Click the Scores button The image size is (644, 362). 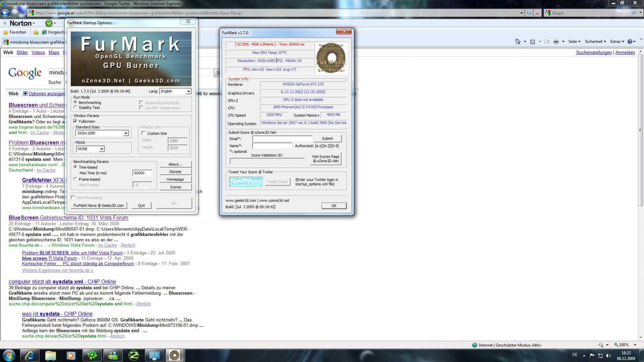[x=175, y=187]
